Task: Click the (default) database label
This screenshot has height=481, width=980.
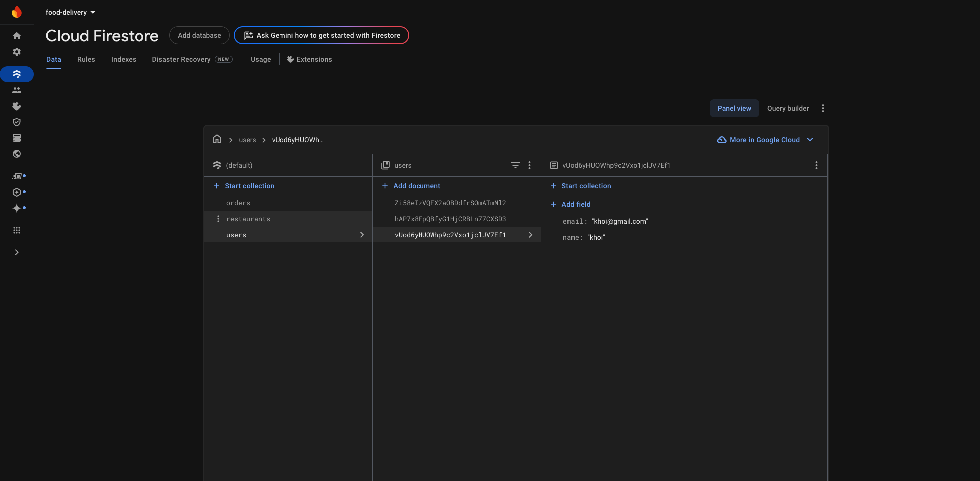Action: point(239,165)
